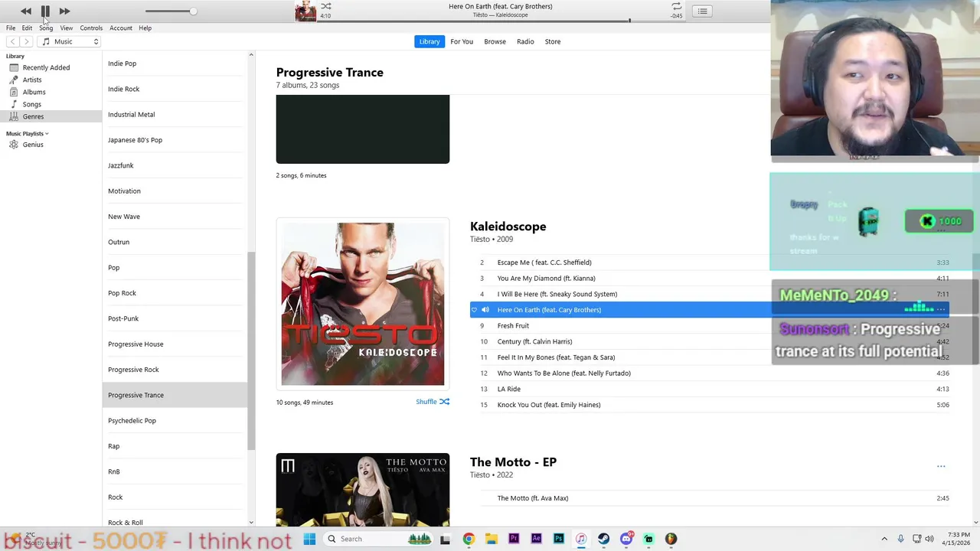Select the Psychedelic Pop genre

pyautogui.click(x=132, y=421)
